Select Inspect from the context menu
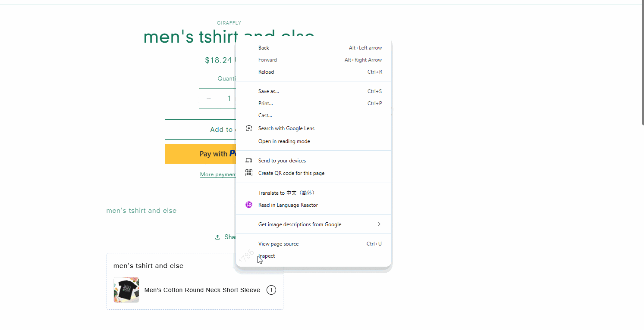The width and height of the screenshot is (644, 330). pos(314,256)
